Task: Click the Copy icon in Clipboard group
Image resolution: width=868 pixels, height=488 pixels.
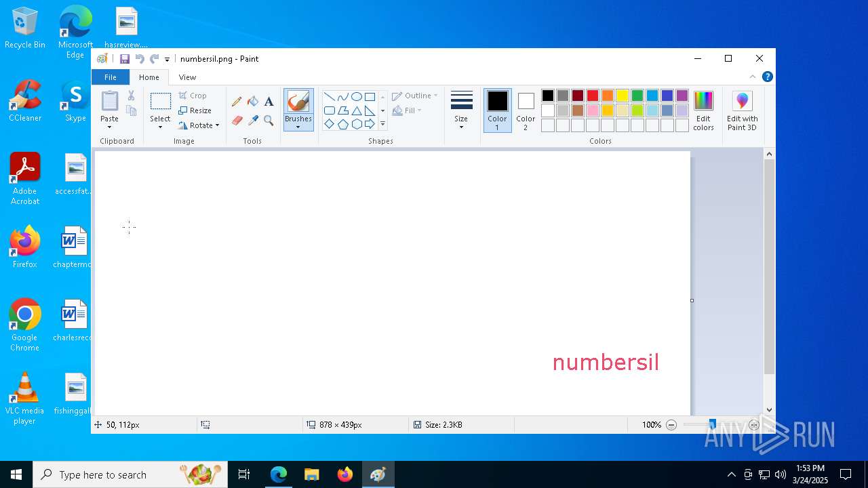Action: coord(131,110)
